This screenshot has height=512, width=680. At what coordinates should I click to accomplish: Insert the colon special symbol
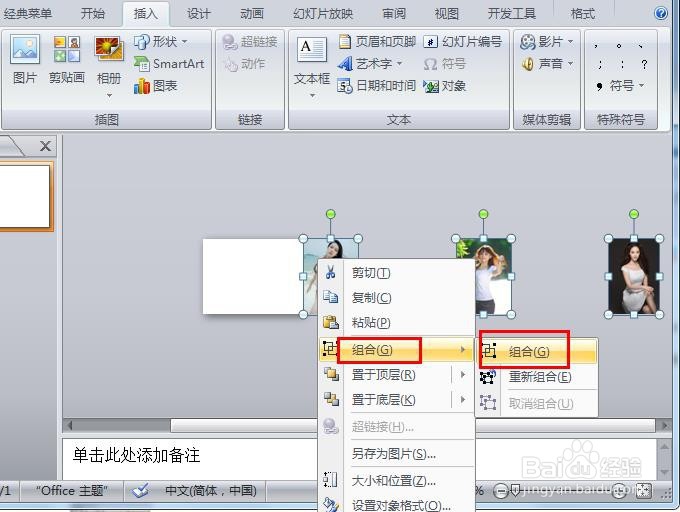coord(622,65)
